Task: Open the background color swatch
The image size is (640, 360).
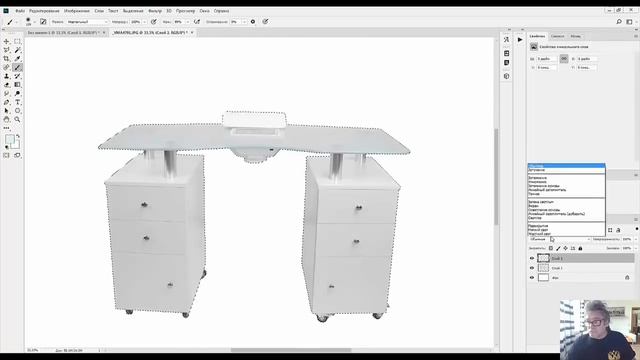Action: 16,144
